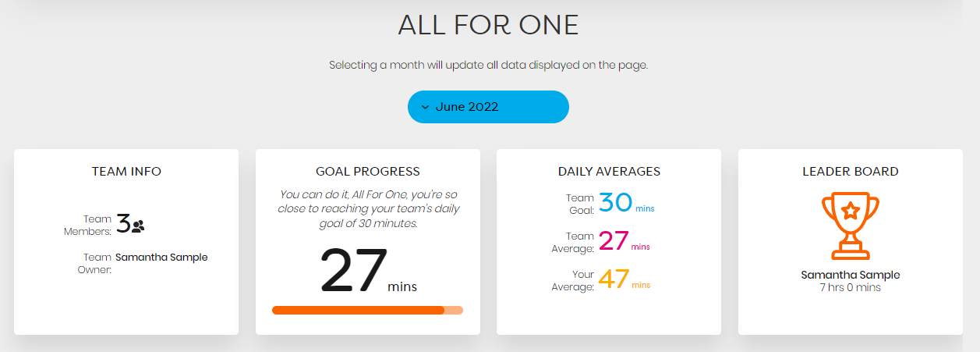Click the LEADER BOARD card title

[x=851, y=171]
